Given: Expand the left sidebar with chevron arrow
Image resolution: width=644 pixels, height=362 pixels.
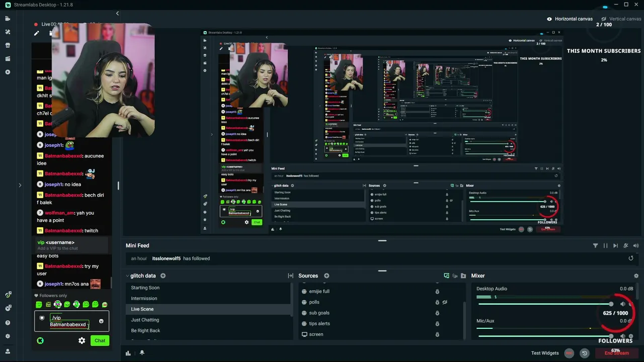Looking at the screenshot, I should point(20,186).
